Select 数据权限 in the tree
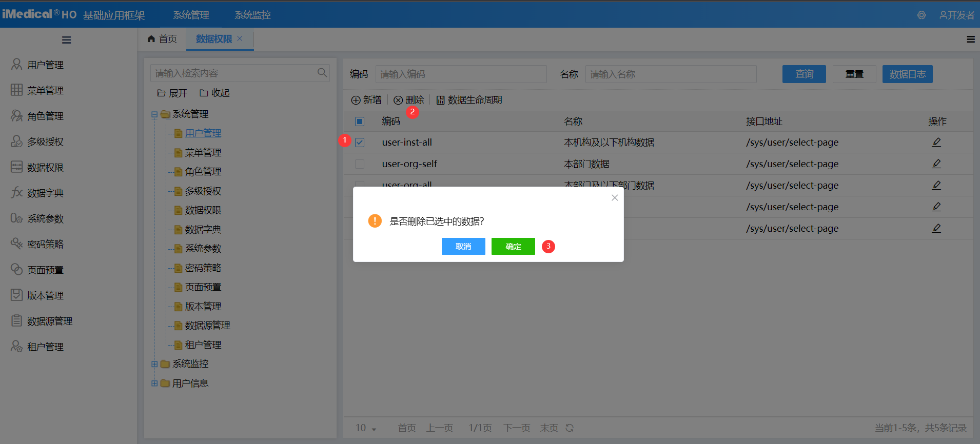This screenshot has height=444, width=980. coord(203,210)
